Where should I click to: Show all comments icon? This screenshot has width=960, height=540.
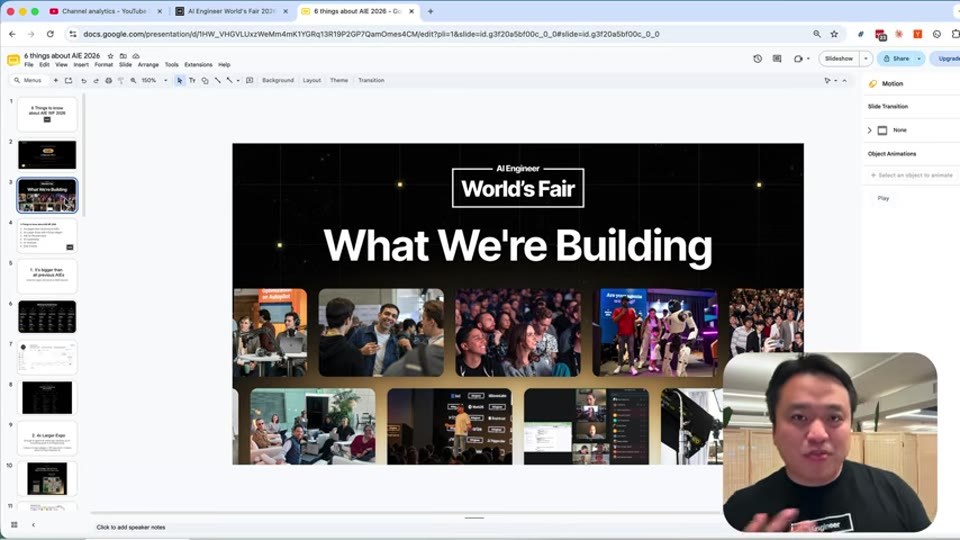(x=777, y=59)
